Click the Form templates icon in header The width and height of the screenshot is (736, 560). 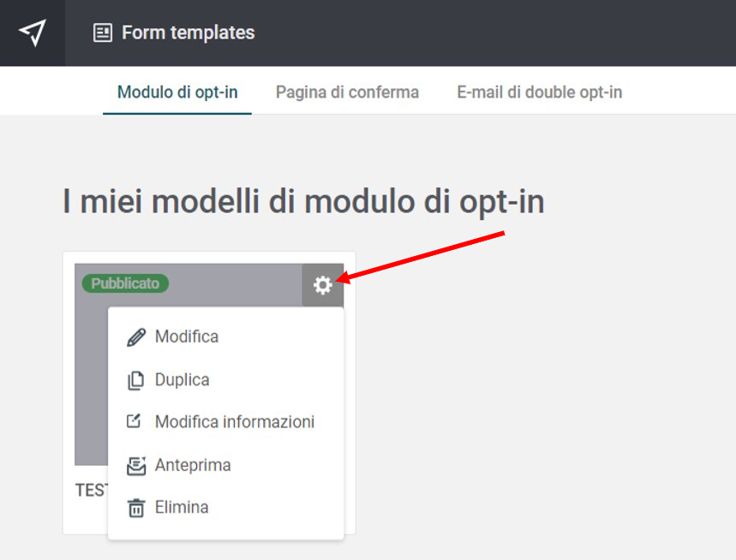pyautogui.click(x=103, y=33)
